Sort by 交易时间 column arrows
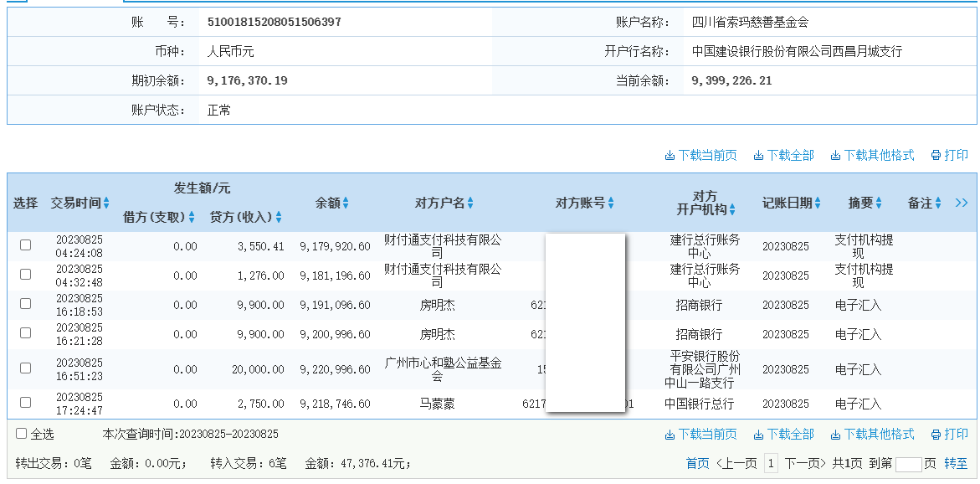This screenshot has height=484, width=980. (x=106, y=203)
